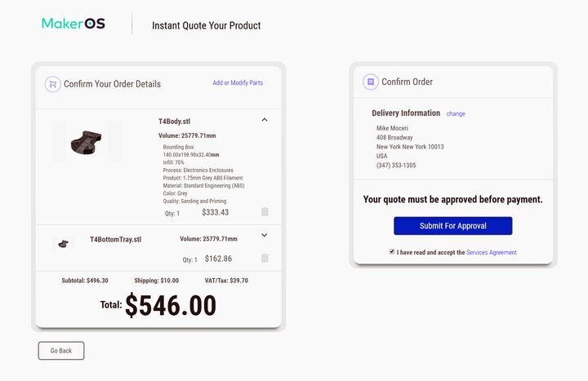This screenshot has width=588, height=381.
Task: Select the T4BottomTray.stl file name
Action: coord(115,240)
